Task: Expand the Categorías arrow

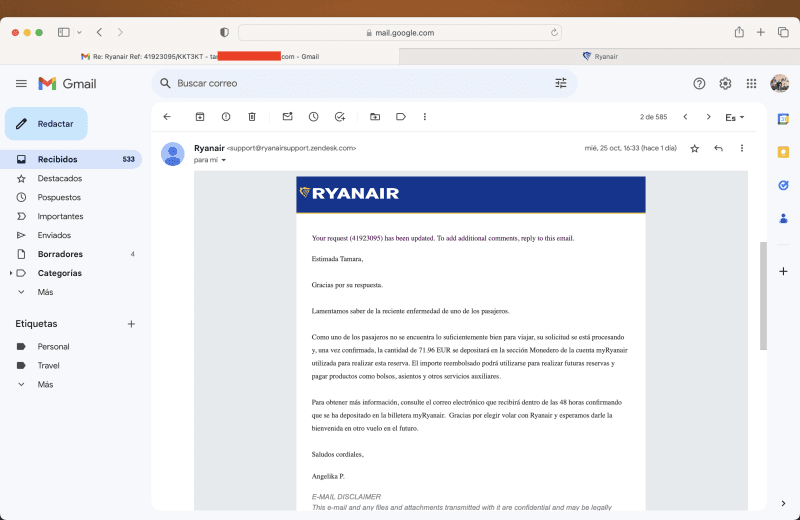Action: (x=10, y=273)
